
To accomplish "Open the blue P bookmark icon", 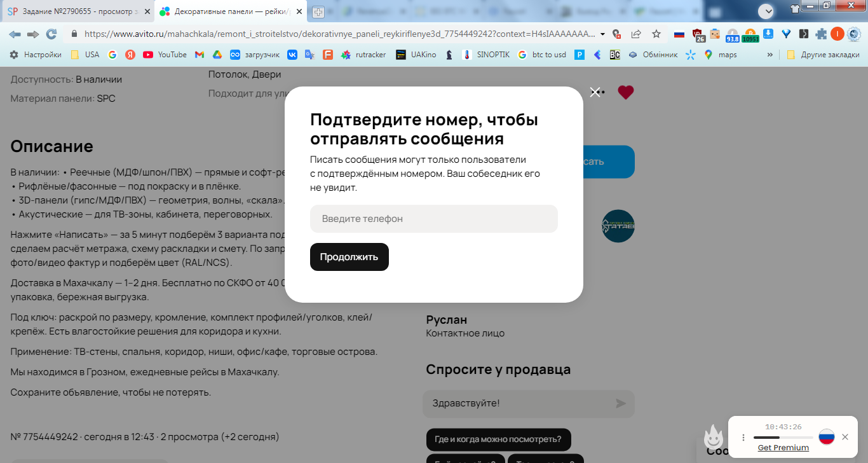I will [x=580, y=55].
